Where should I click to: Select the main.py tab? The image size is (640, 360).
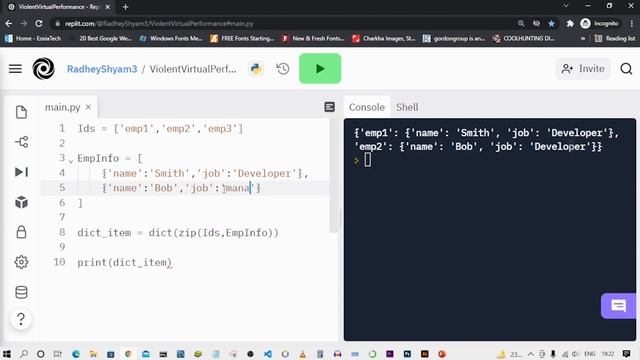pyautogui.click(x=63, y=107)
